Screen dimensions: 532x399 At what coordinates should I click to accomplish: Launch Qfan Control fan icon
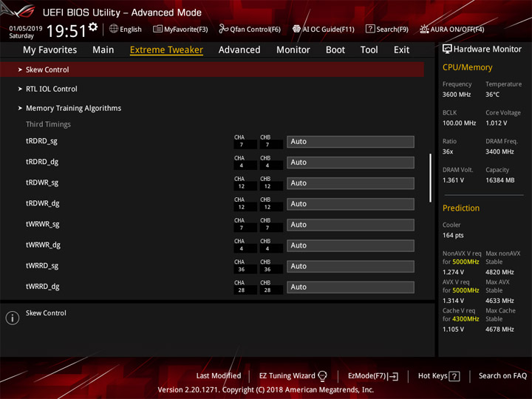tap(223, 29)
